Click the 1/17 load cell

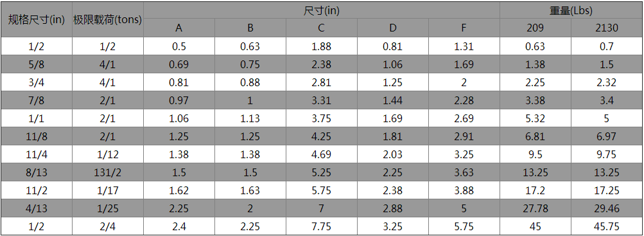coord(108,191)
